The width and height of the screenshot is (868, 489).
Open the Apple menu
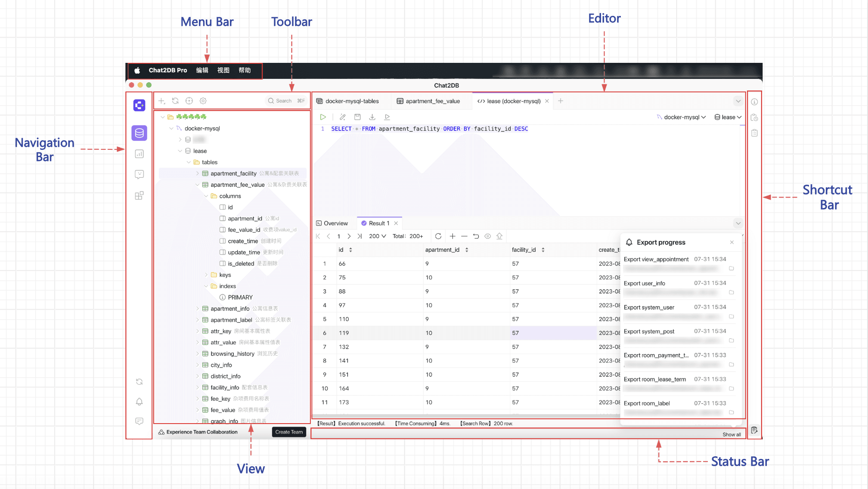[137, 70]
